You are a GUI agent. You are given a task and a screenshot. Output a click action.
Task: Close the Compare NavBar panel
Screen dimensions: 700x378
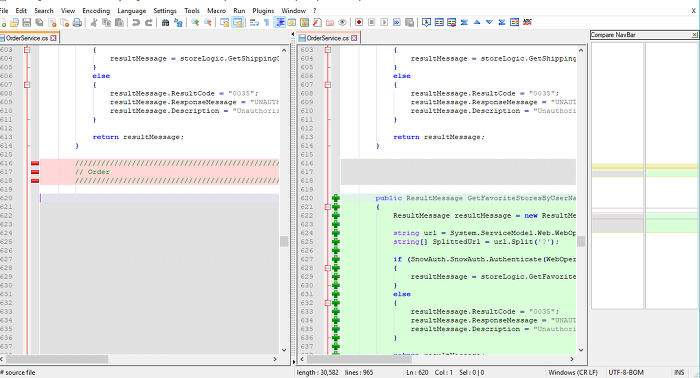(695, 35)
